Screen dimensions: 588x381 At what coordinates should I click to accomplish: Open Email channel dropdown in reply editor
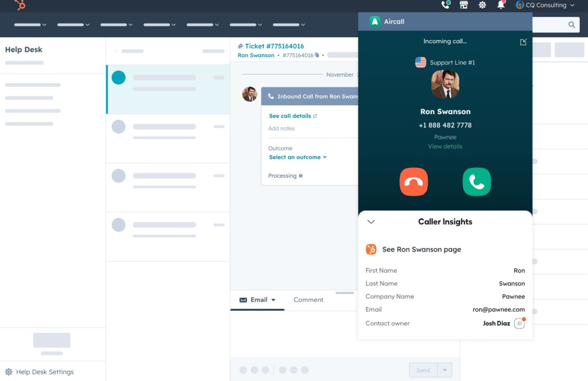(x=257, y=300)
